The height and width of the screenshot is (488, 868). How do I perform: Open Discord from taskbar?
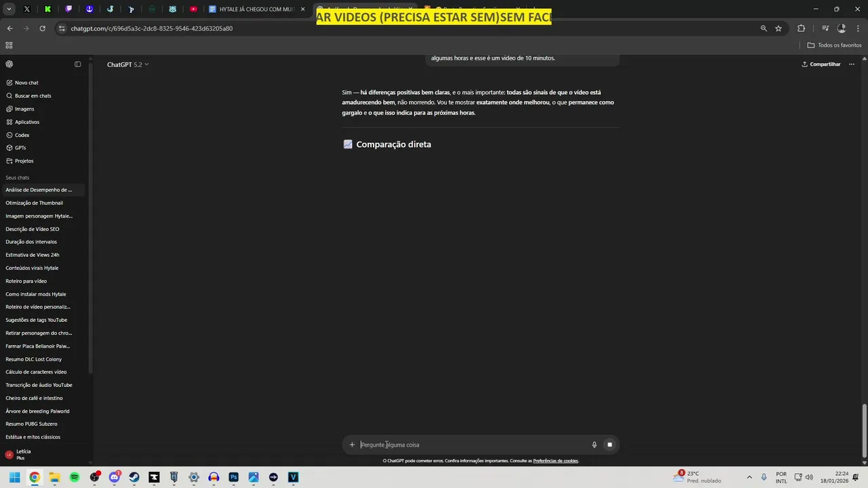tap(114, 477)
